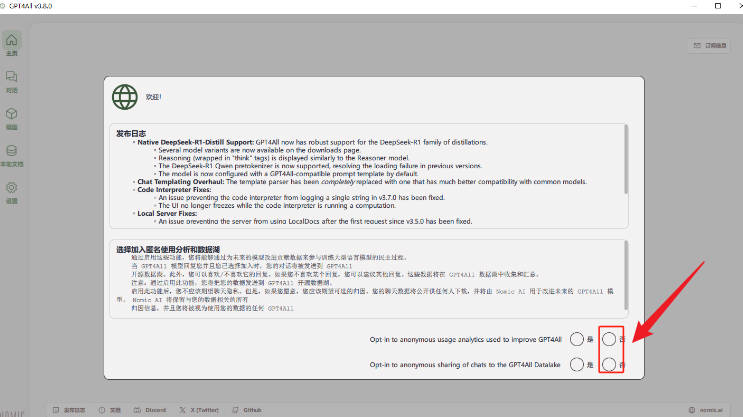
Task: Click the 选择加入匿名使用分析和数据湖 heading
Action: click(168, 249)
